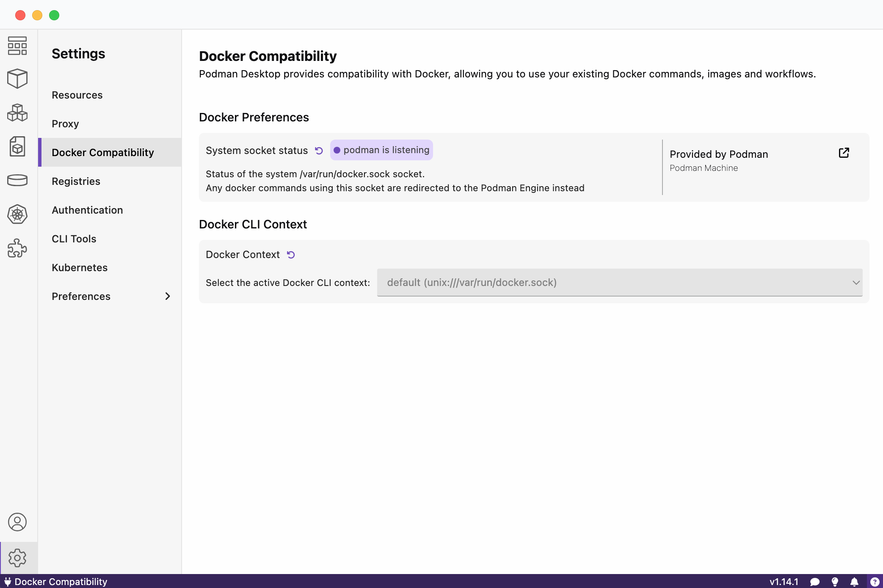This screenshot has height=588, width=883.
Task: Click the version v1.14.1 label
Action: click(784, 582)
